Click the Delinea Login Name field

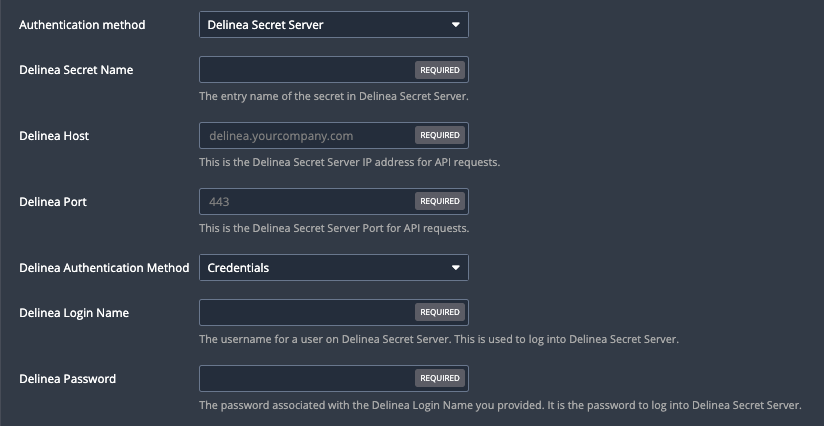334,313
